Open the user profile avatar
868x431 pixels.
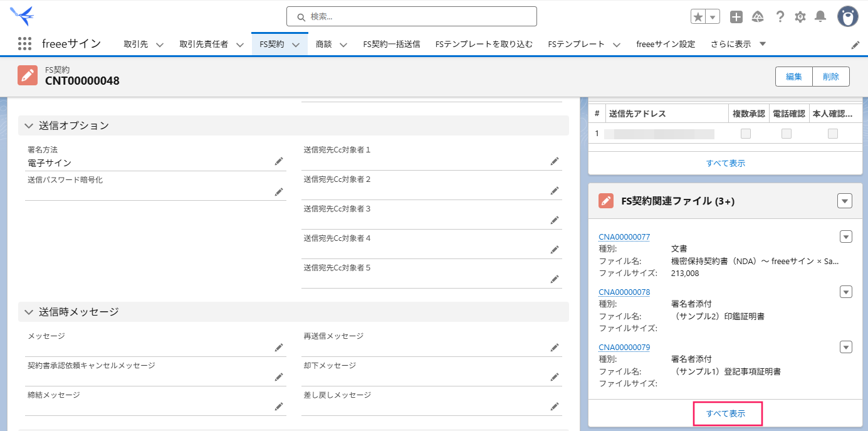(x=848, y=16)
